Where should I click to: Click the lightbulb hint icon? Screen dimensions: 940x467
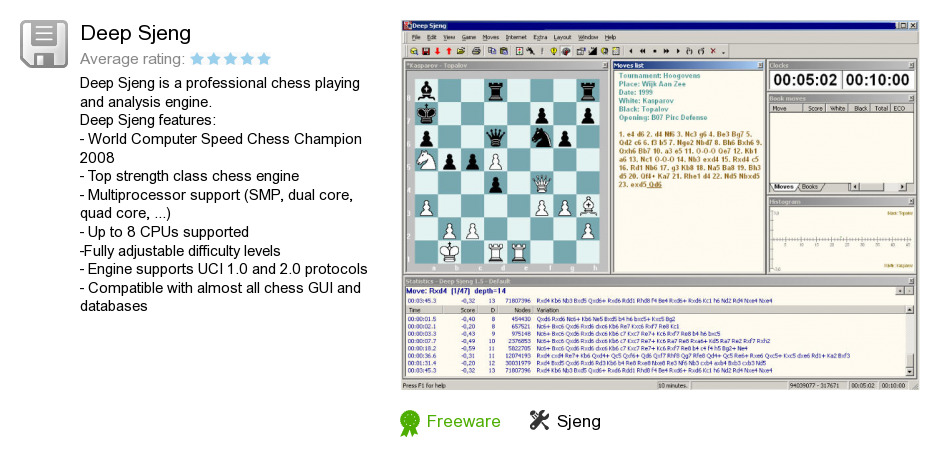pyautogui.click(x=553, y=51)
